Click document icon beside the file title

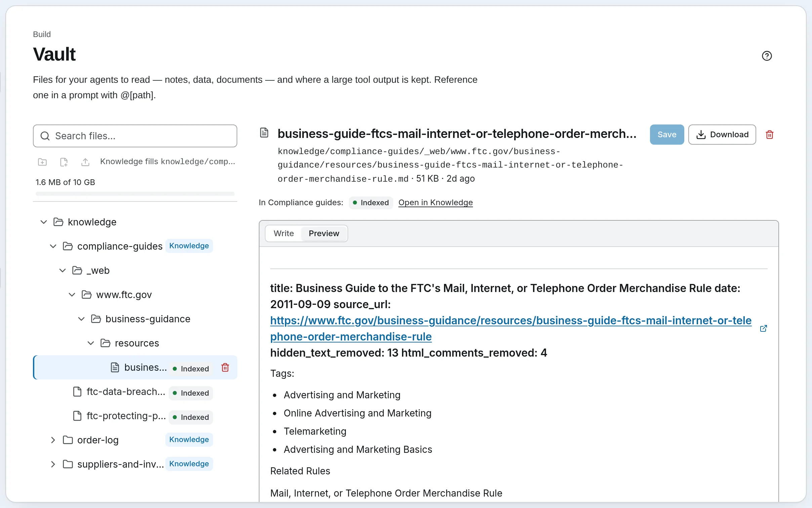pyautogui.click(x=264, y=133)
